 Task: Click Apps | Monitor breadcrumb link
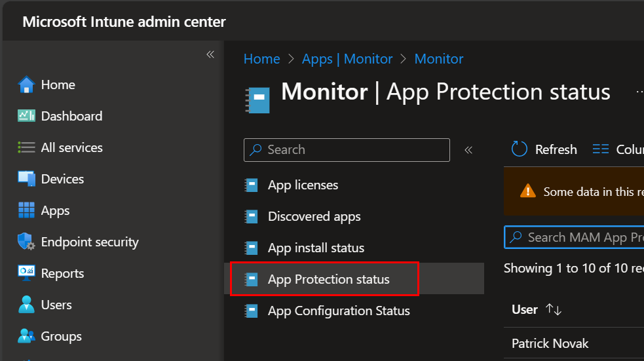point(347,59)
